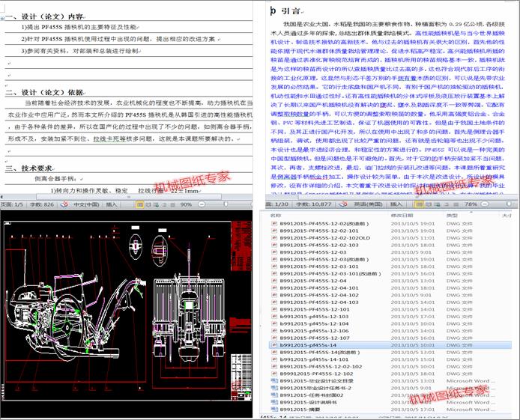This screenshot has height=420, width=520.
Task: Toggle 插入 mode in right Word status bar
Action: click(396, 204)
